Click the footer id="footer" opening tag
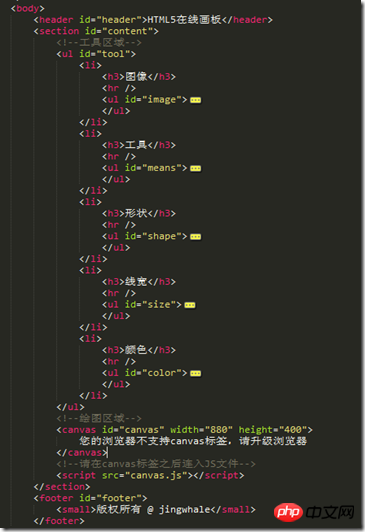Screen dimensions: 365x532 tap(91, 498)
